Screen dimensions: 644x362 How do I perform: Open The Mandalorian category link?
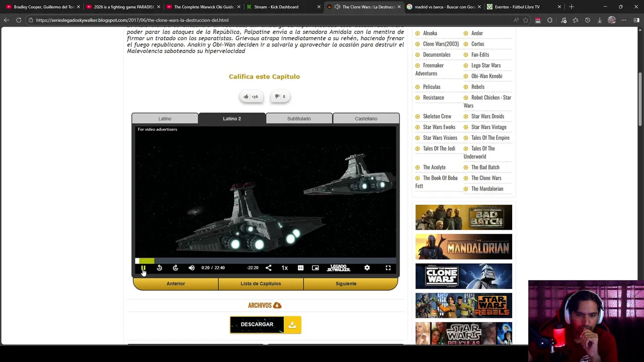pyautogui.click(x=487, y=189)
